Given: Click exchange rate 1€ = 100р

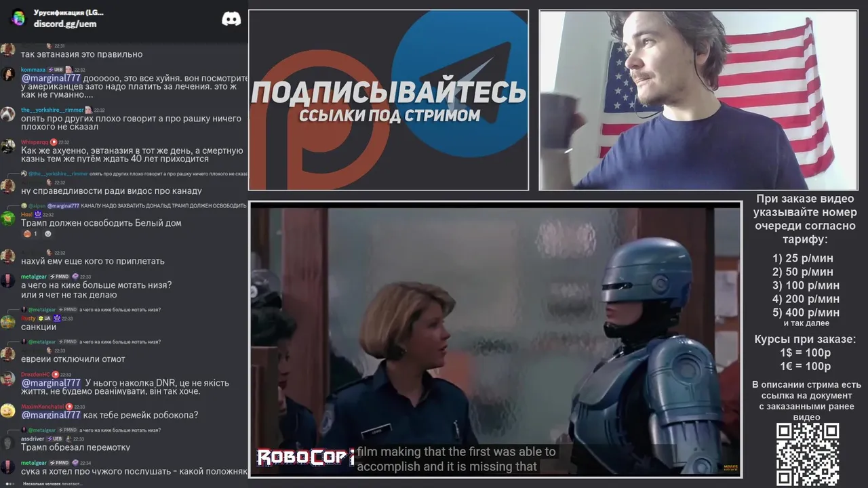Looking at the screenshot, I should tap(805, 367).
